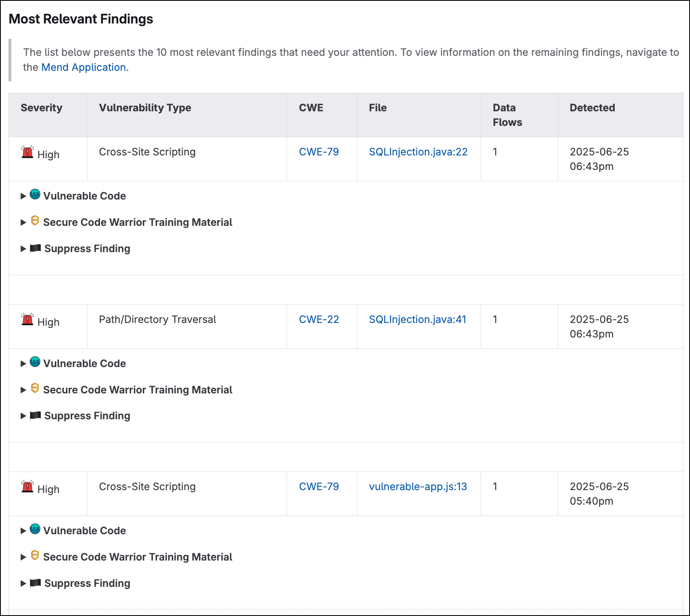Viewport: 690px width, 616px height.
Task: Click the Secure Code Warrior shield icon for vulnerable-app.js:13
Action: tap(35, 556)
